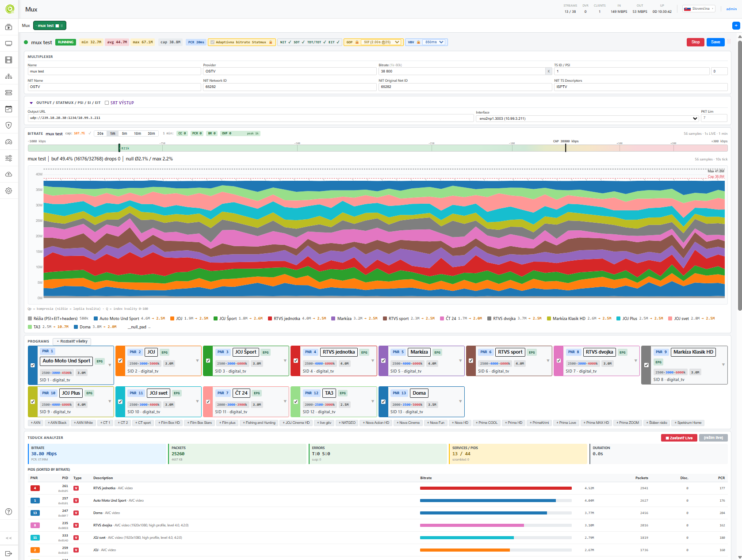Click the NIT Network ID field
Screen dimensions: 742x560
290,87
